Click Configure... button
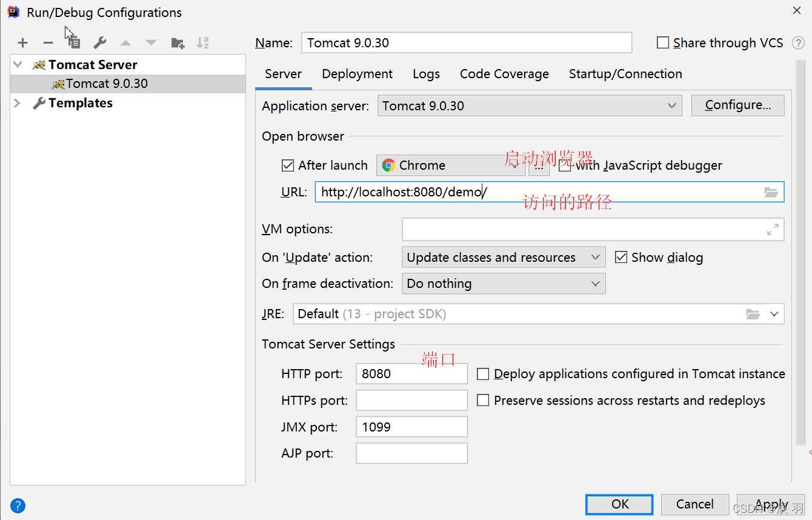812x520 pixels. [737, 105]
